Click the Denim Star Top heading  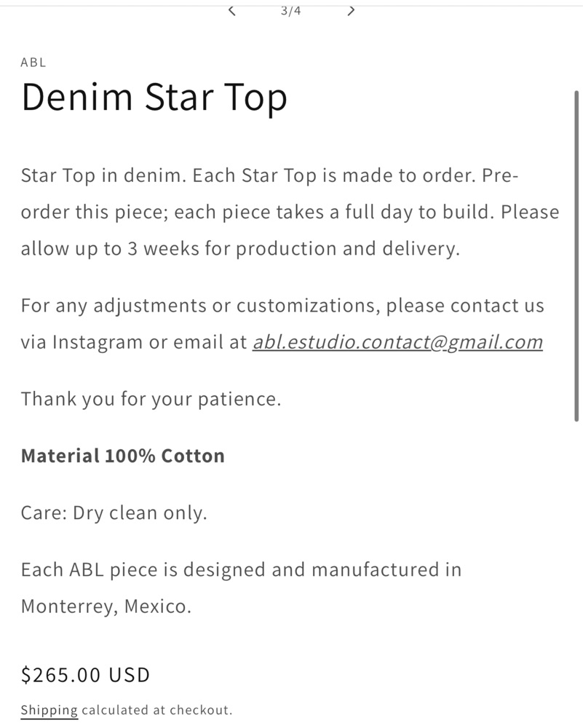coord(154,98)
